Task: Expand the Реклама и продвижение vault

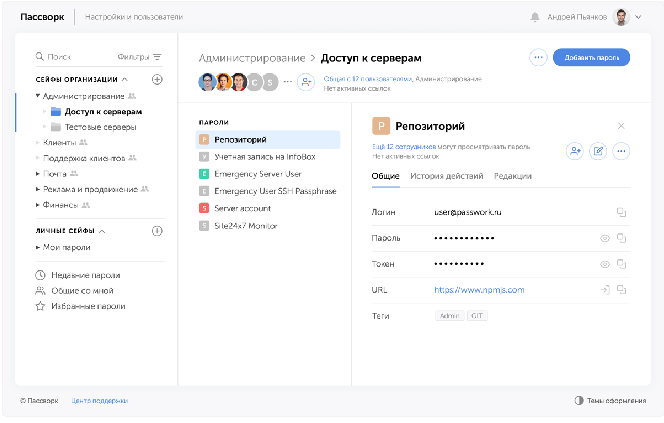Action: pyautogui.click(x=38, y=189)
